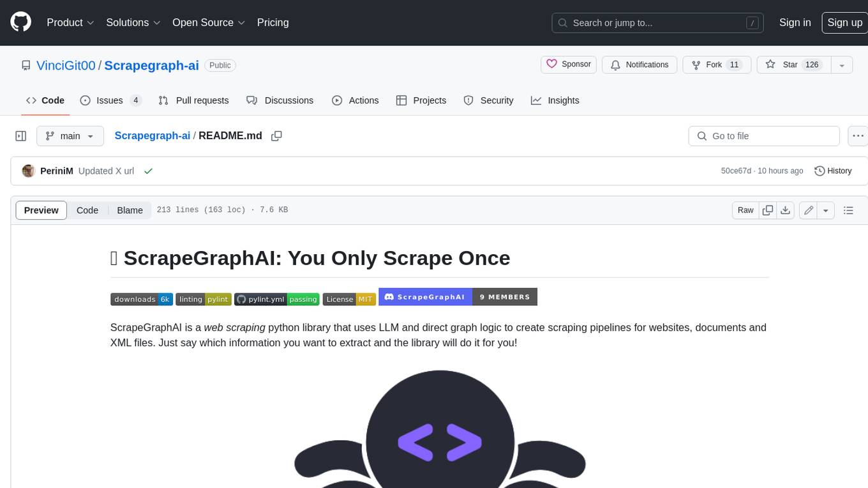Open the Raw file view

[745, 210]
